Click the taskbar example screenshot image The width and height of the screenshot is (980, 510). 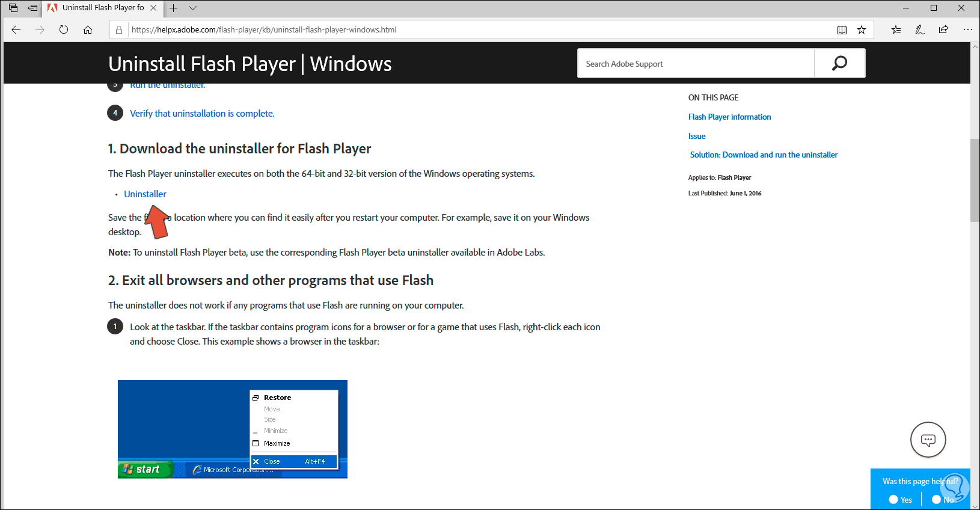tap(233, 429)
